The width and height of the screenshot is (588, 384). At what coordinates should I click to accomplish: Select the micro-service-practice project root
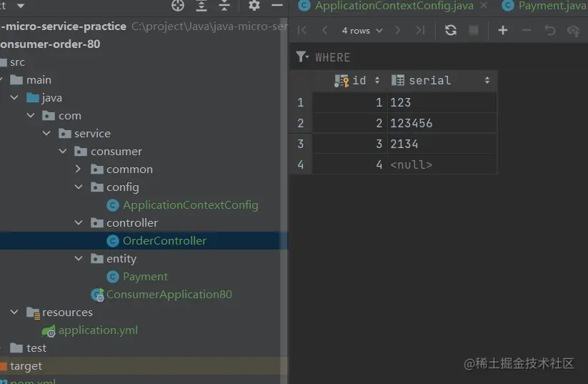(63, 26)
